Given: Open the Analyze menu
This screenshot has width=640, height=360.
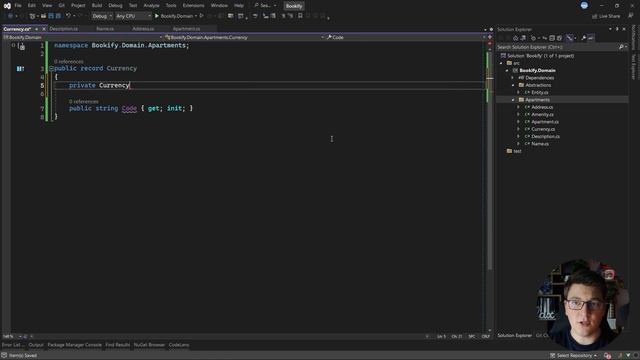Looking at the screenshot, I should click(x=151, y=6).
